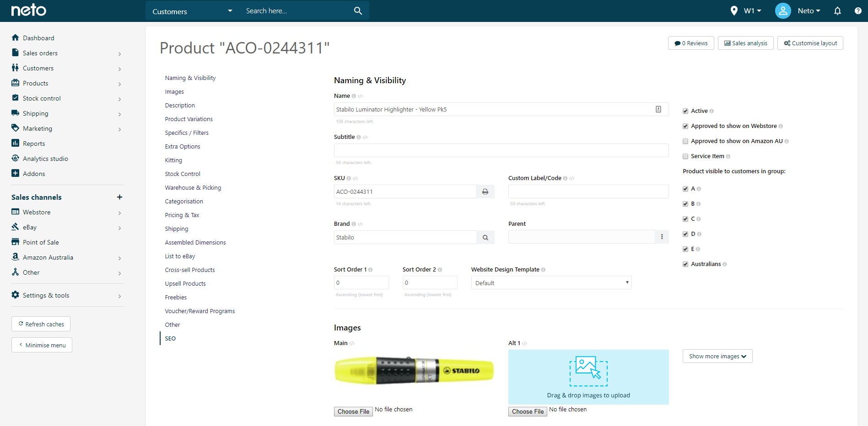Open the Neto account dropdown
The height and width of the screenshot is (426, 868).
(x=809, y=11)
